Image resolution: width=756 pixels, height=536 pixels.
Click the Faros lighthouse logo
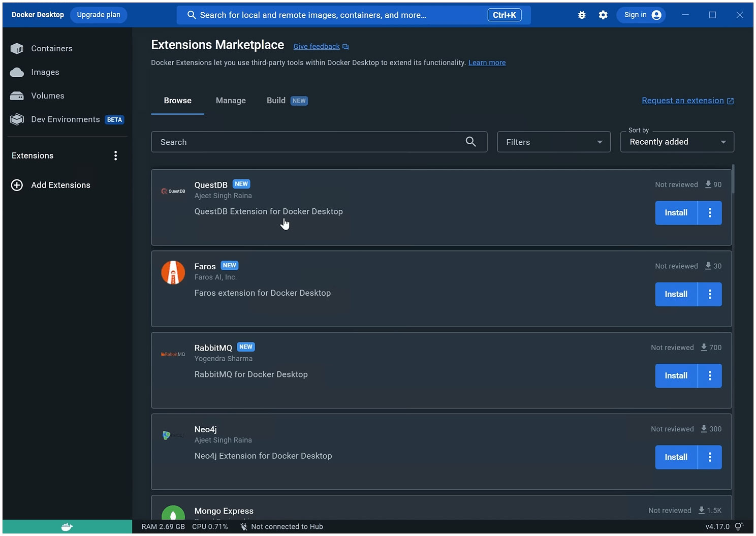point(173,272)
